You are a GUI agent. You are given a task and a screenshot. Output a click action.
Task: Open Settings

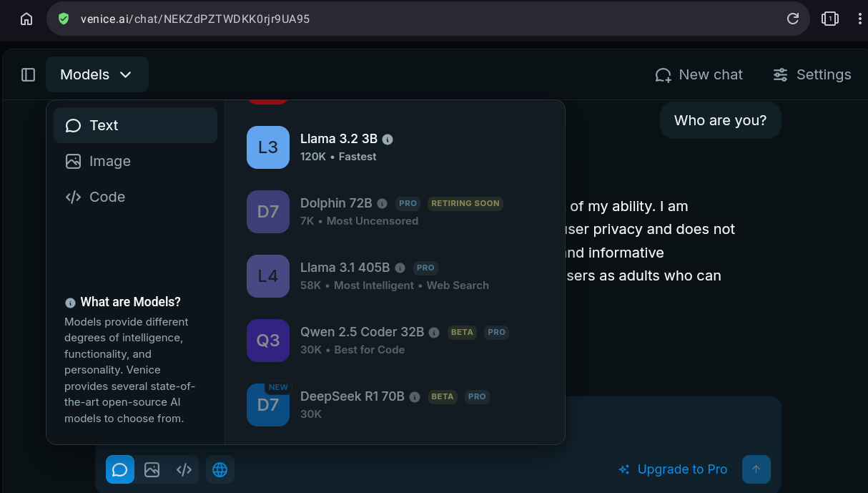812,74
